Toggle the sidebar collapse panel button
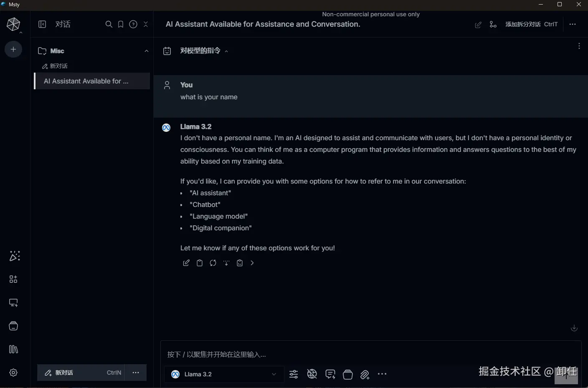Viewport: 588px width, 388px height. pyautogui.click(x=42, y=24)
